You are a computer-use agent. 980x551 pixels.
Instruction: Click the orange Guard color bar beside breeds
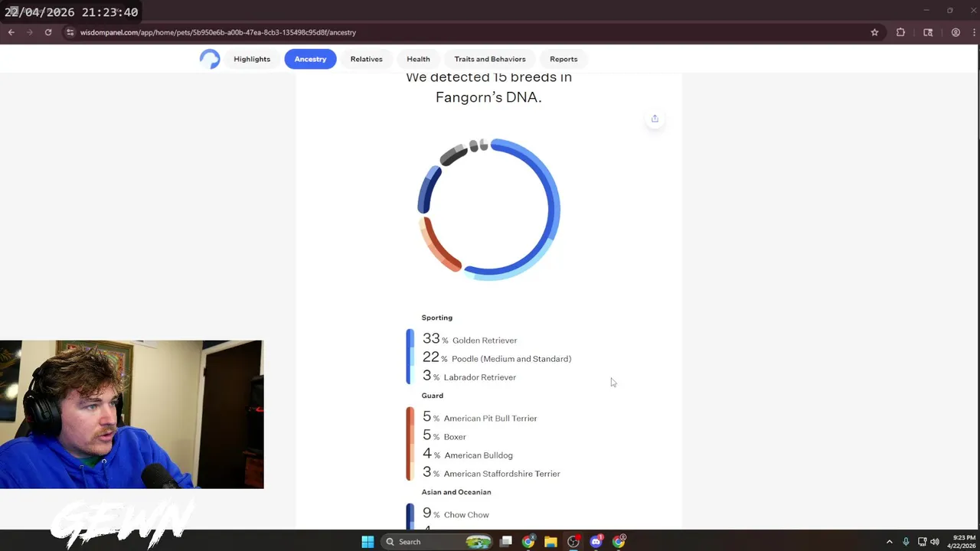(x=410, y=444)
